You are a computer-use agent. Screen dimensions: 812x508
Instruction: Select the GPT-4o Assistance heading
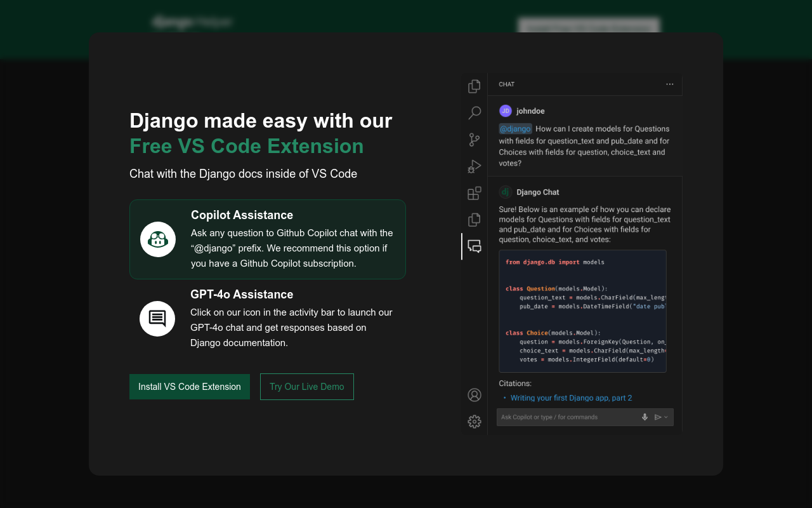tap(242, 295)
